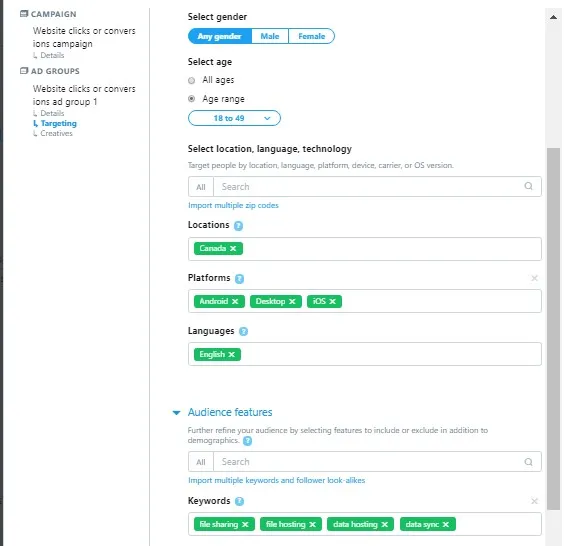Open the Languages help question-mark icon
The image size is (578, 546).
click(x=243, y=331)
